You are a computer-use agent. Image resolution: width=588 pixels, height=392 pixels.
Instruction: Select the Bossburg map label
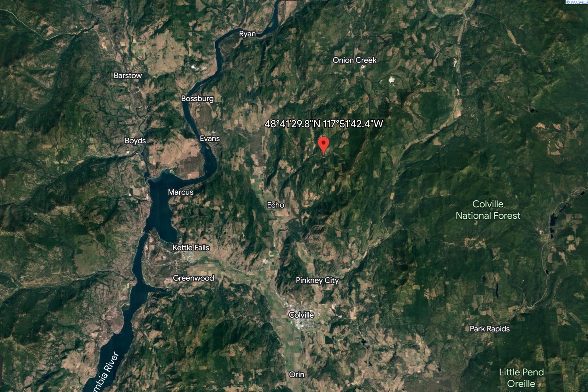(x=197, y=99)
